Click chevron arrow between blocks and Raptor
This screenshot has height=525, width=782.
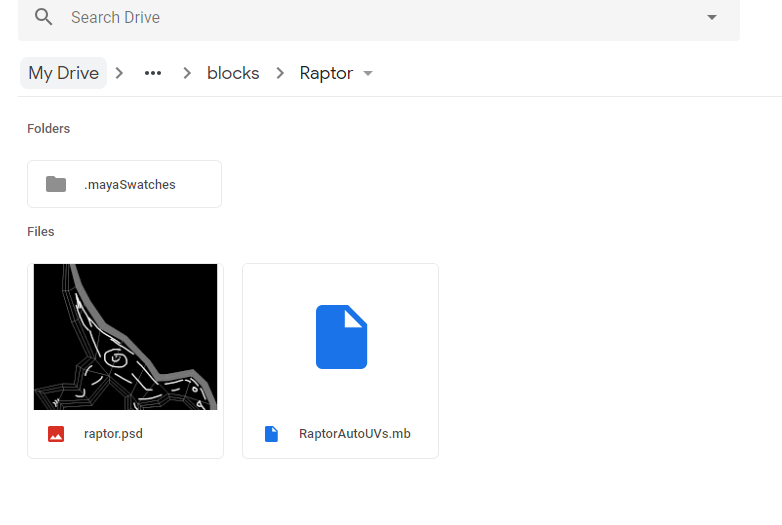[x=279, y=73]
